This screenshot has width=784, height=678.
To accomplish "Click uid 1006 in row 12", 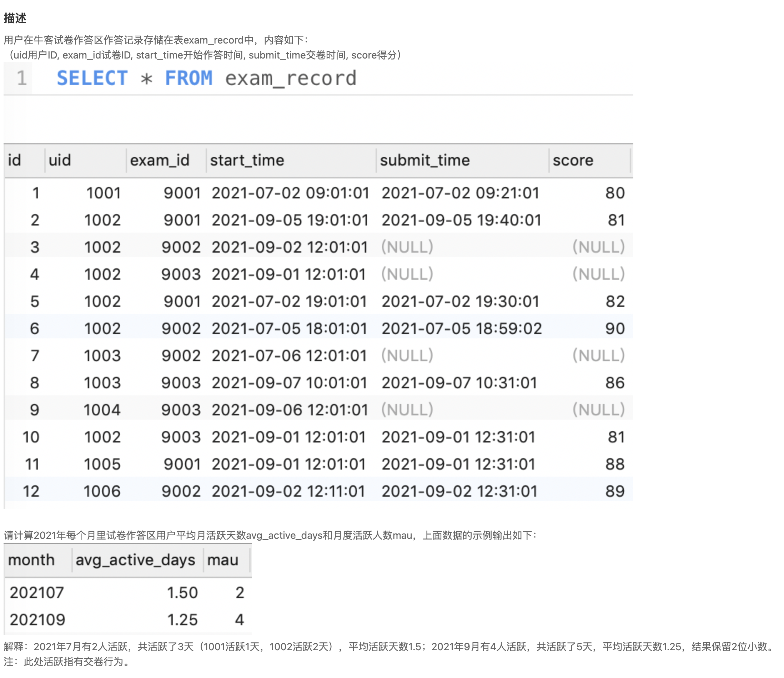I will pos(102,491).
